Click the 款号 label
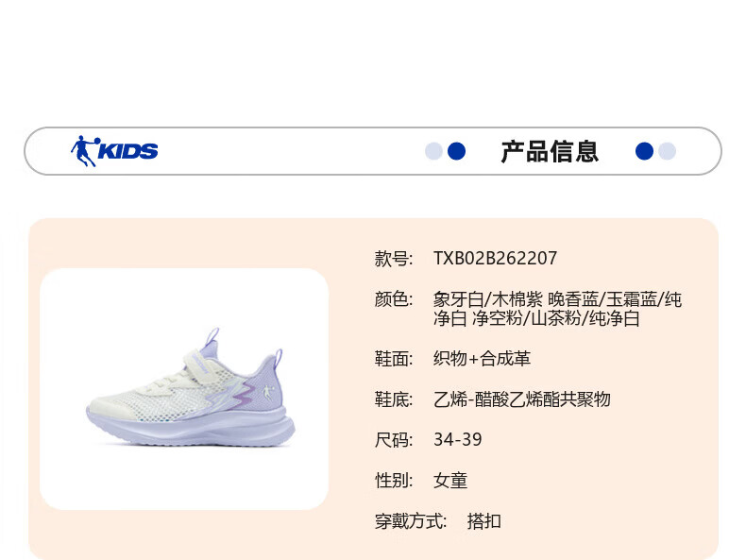Screen dimensions: 746x560 click(394, 259)
